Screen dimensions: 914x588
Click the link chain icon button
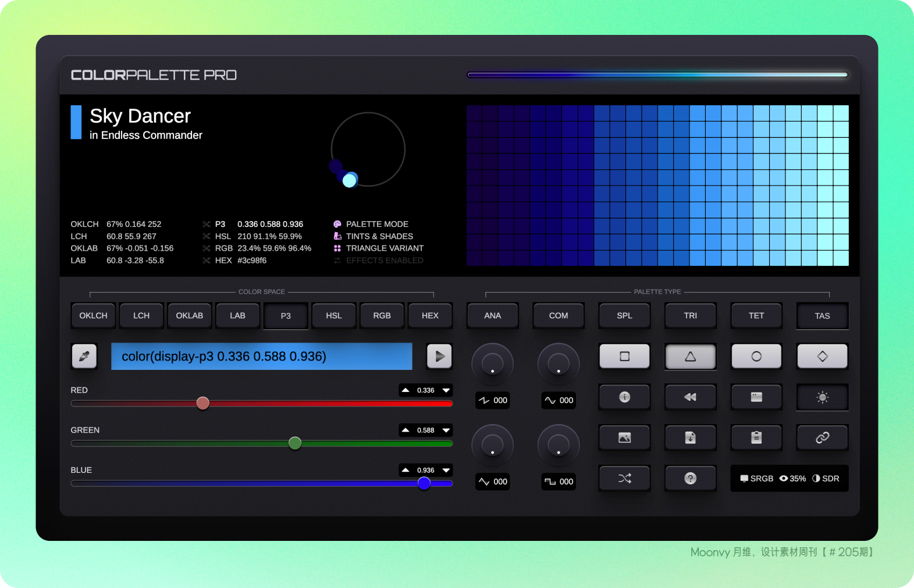pos(822,437)
